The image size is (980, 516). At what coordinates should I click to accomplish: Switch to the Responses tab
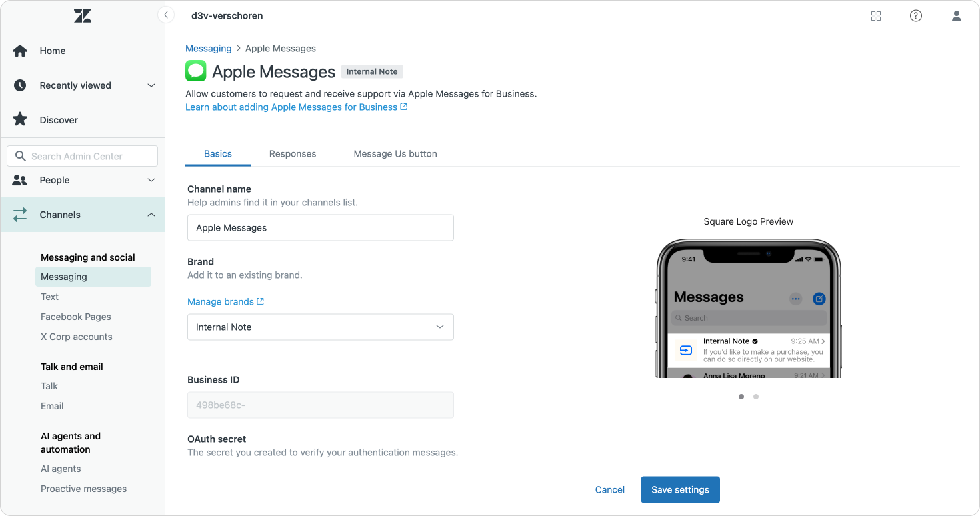click(x=293, y=154)
